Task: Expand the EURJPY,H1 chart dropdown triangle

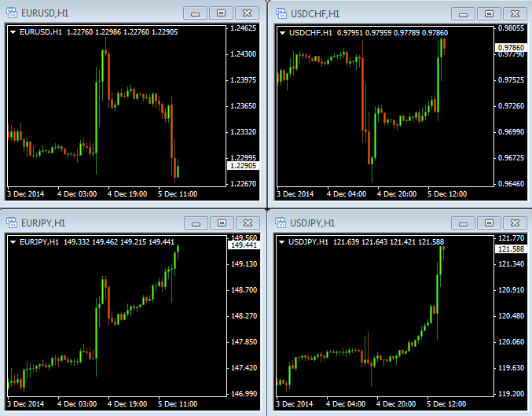Action: 13,242
